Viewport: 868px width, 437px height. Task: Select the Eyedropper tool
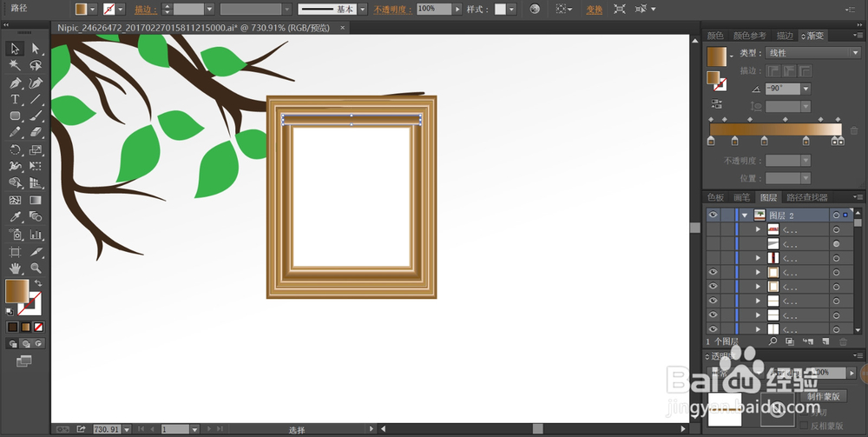point(15,217)
